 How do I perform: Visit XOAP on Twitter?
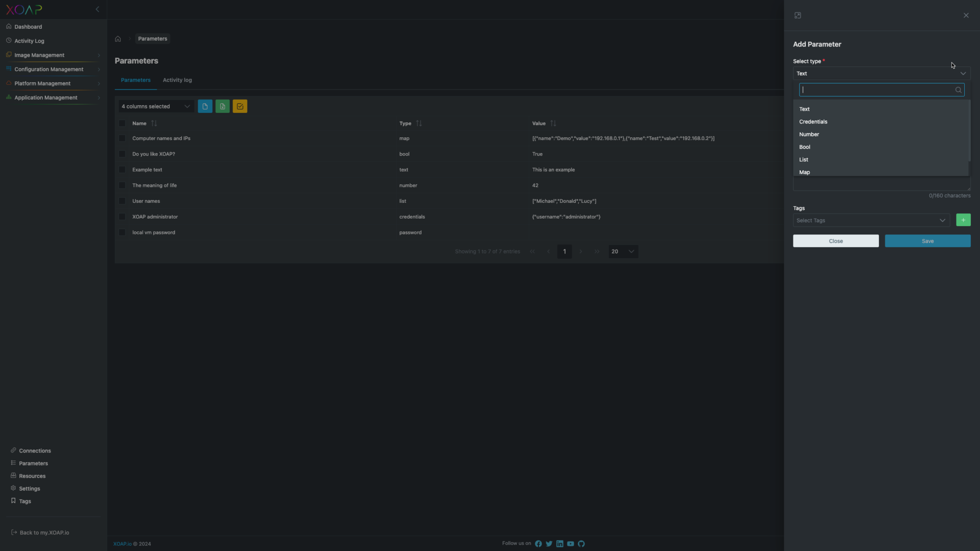548,543
